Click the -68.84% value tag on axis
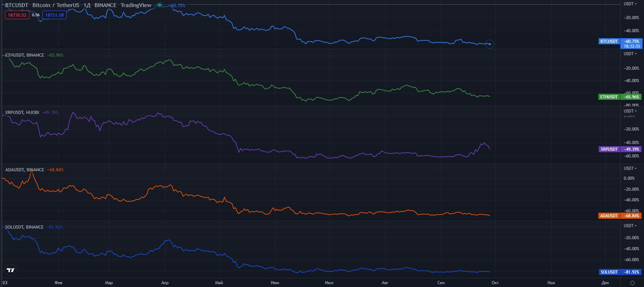The width and height of the screenshot is (644, 287). coord(631,216)
